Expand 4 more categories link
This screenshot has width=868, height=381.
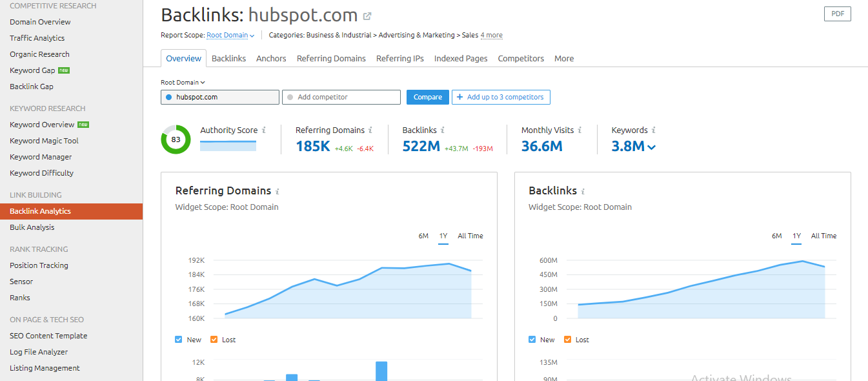coord(491,36)
